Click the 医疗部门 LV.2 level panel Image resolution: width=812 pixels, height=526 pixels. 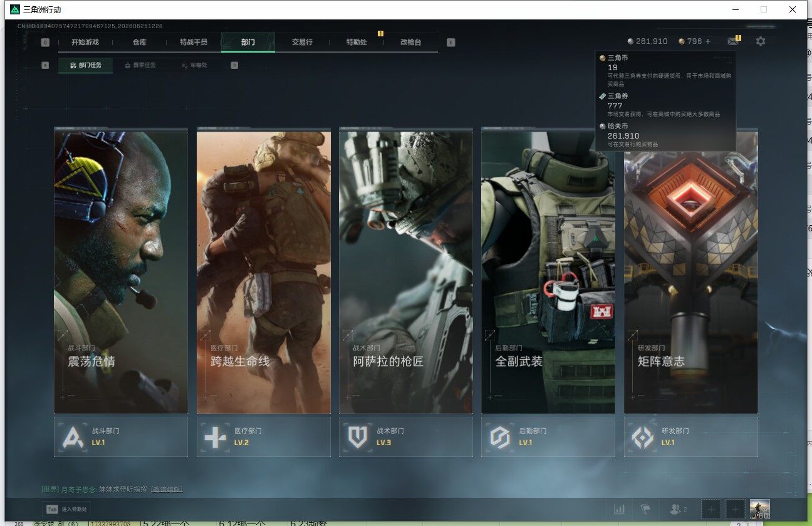[264, 437]
